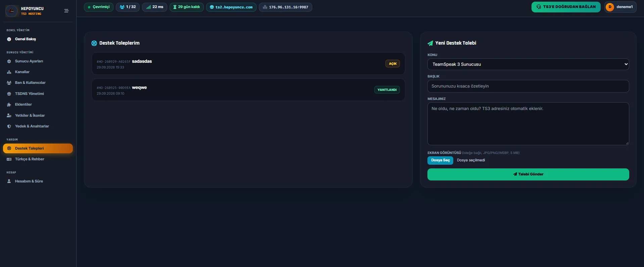This screenshot has height=267, width=644.
Task: Click the orange D user avatar
Action: [610, 7]
